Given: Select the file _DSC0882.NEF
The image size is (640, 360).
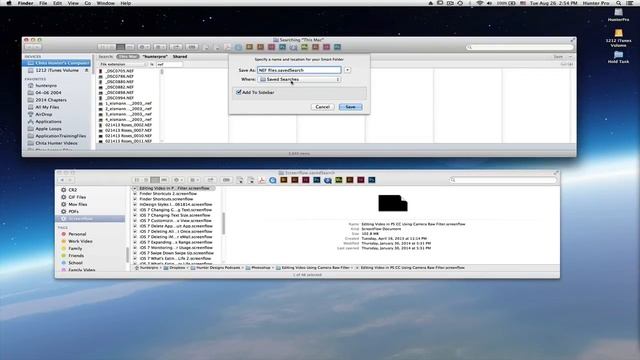Looking at the screenshot, I should [x=119, y=87].
